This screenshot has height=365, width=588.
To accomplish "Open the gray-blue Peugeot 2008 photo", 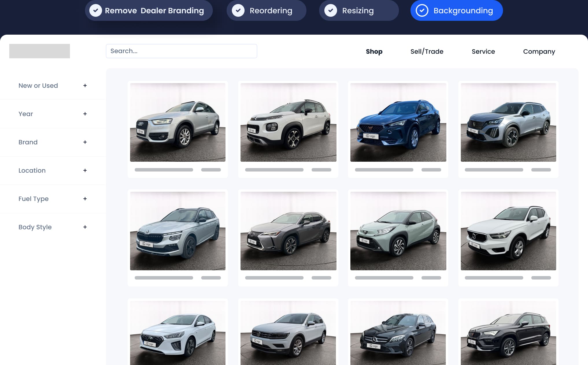I will (509, 122).
